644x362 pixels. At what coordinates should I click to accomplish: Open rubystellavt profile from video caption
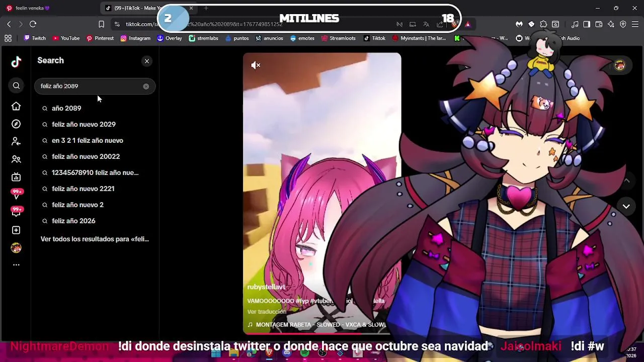(x=266, y=287)
